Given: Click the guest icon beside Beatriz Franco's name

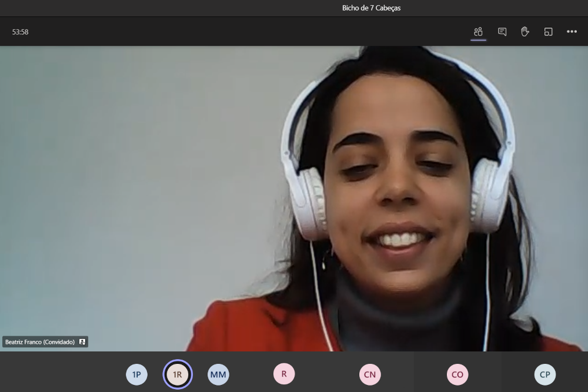Looking at the screenshot, I should coord(82,342).
